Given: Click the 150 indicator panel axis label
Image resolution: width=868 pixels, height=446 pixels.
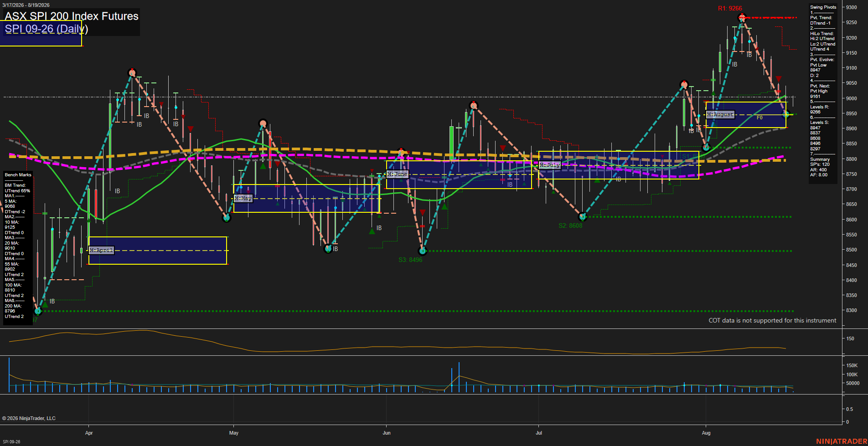Looking at the screenshot, I should [x=850, y=338].
